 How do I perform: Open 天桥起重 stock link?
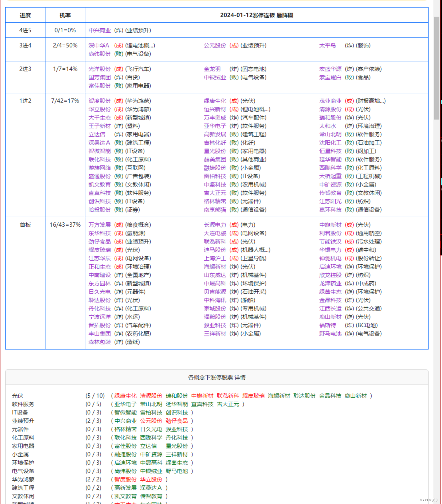click(x=330, y=176)
